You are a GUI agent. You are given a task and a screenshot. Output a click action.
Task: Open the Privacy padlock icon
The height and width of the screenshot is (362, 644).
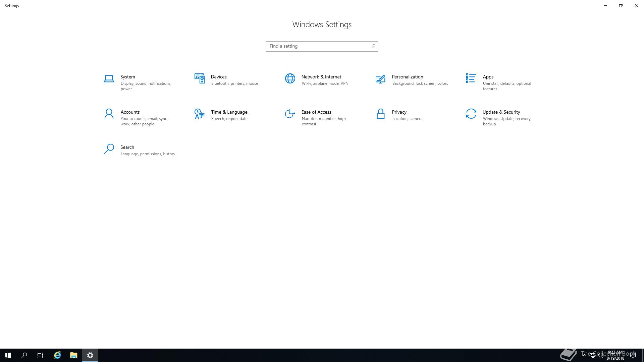click(380, 114)
